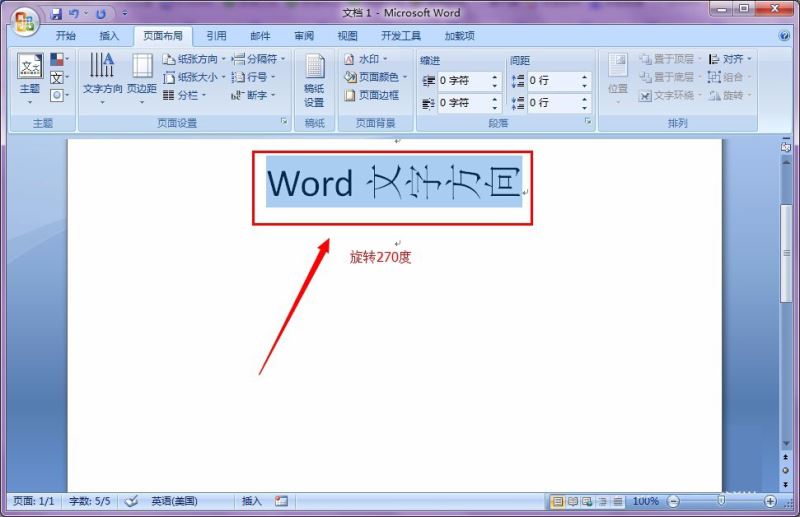Save the document from Quick Access toolbar
This screenshot has width=800, height=517.
click(x=56, y=14)
